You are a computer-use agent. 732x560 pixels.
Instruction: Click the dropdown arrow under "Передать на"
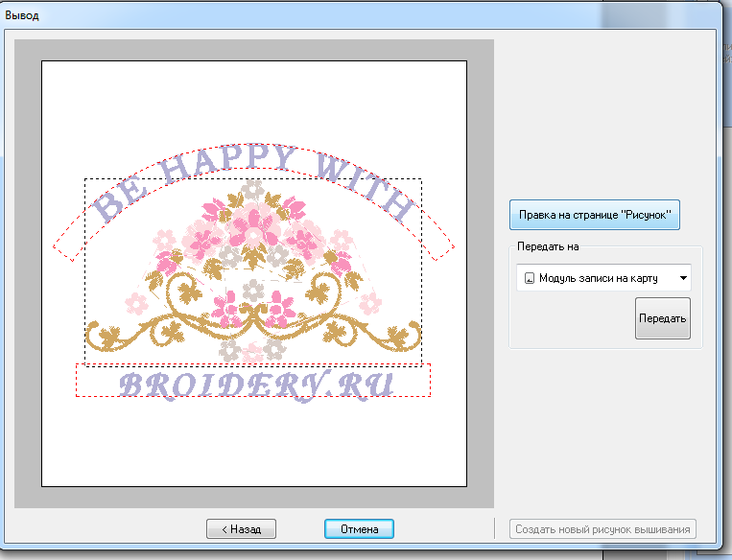pyautogui.click(x=682, y=279)
